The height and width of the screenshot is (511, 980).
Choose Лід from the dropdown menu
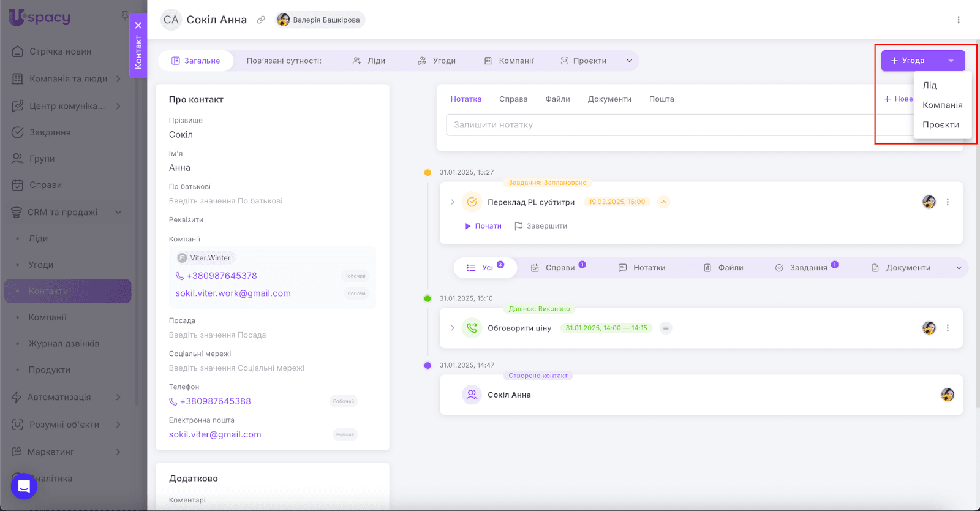pyautogui.click(x=930, y=86)
